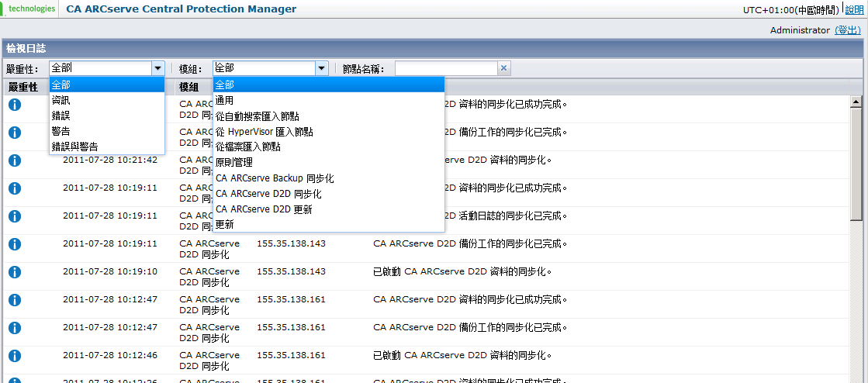The width and height of the screenshot is (868, 383).
Task: Click the technologies logo
Action: 29,9
